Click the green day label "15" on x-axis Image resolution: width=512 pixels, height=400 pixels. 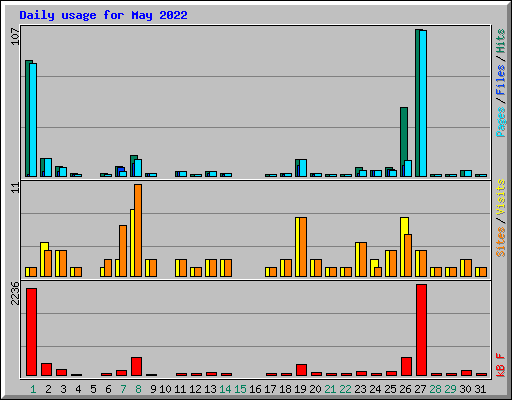point(240,389)
